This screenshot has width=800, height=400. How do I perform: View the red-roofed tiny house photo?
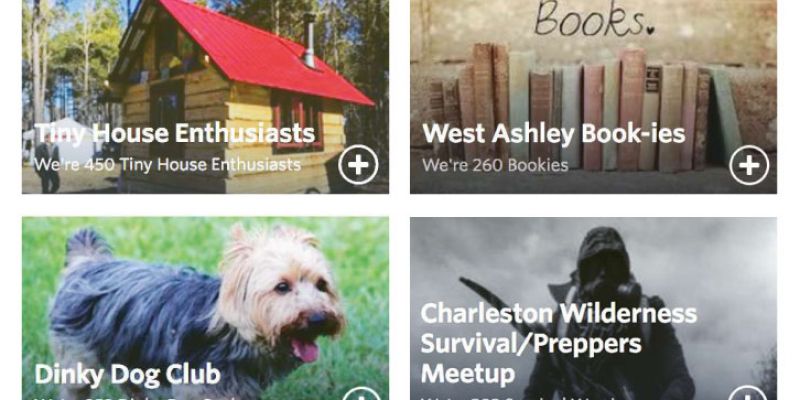pos(205,96)
